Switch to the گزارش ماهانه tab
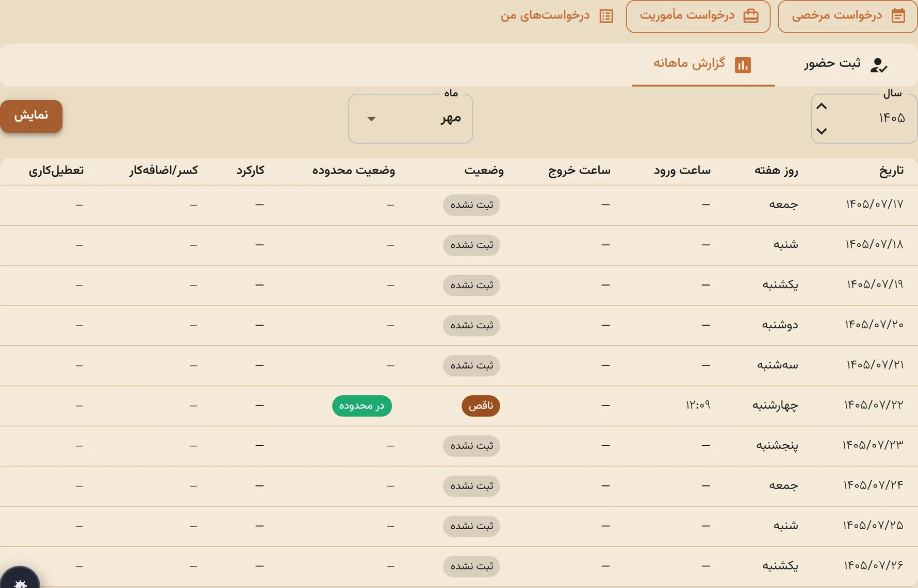 tap(703, 64)
